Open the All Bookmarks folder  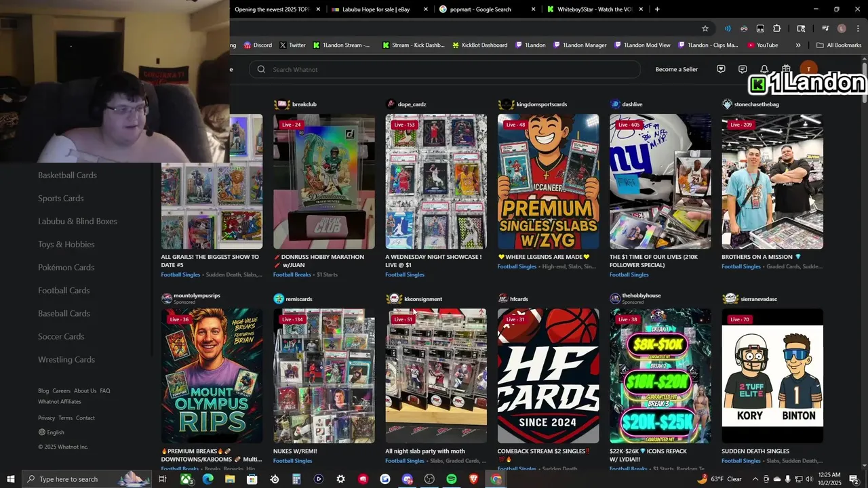pyautogui.click(x=839, y=45)
